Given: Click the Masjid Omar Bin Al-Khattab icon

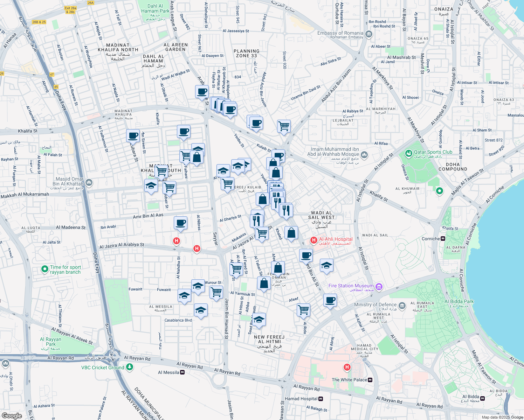Looking at the screenshot, I should (x=89, y=182).
